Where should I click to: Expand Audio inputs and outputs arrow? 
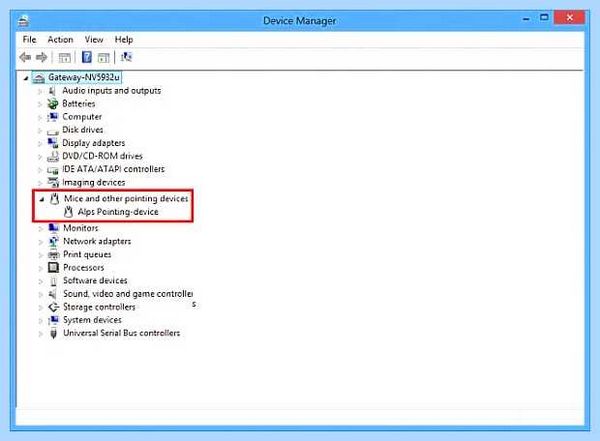click(x=40, y=91)
